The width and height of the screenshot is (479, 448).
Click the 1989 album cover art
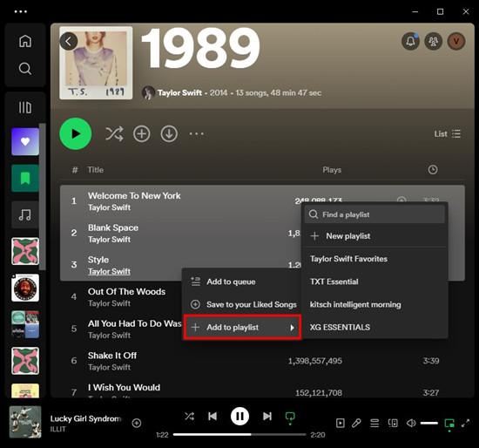tap(96, 63)
